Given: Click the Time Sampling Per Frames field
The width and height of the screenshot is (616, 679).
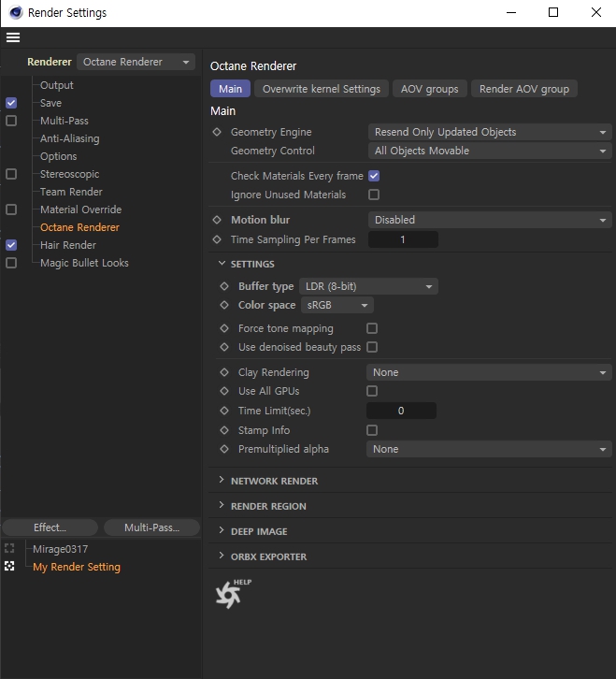Looking at the screenshot, I should (x=403, y=239).
